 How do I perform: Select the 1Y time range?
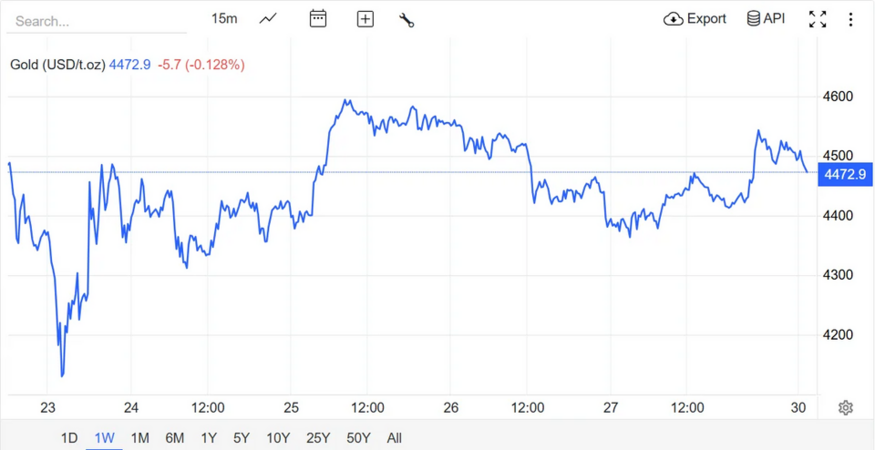point(208,438)
